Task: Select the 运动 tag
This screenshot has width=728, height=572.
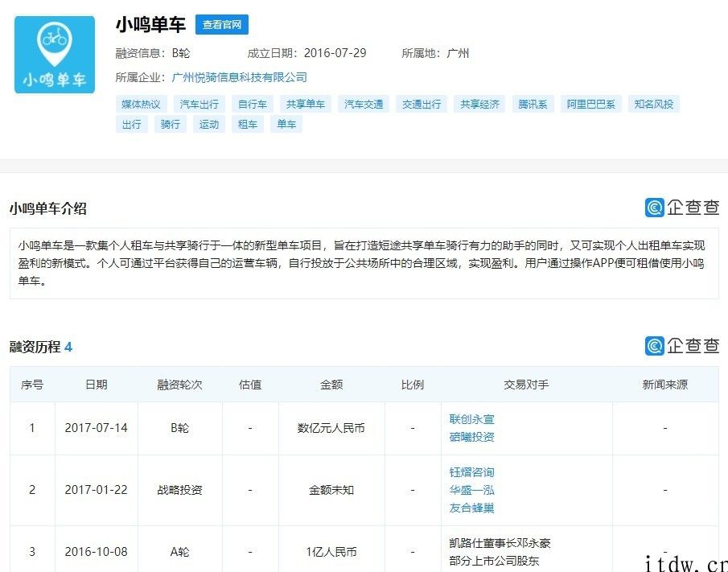Action: (x=209, y=124)
